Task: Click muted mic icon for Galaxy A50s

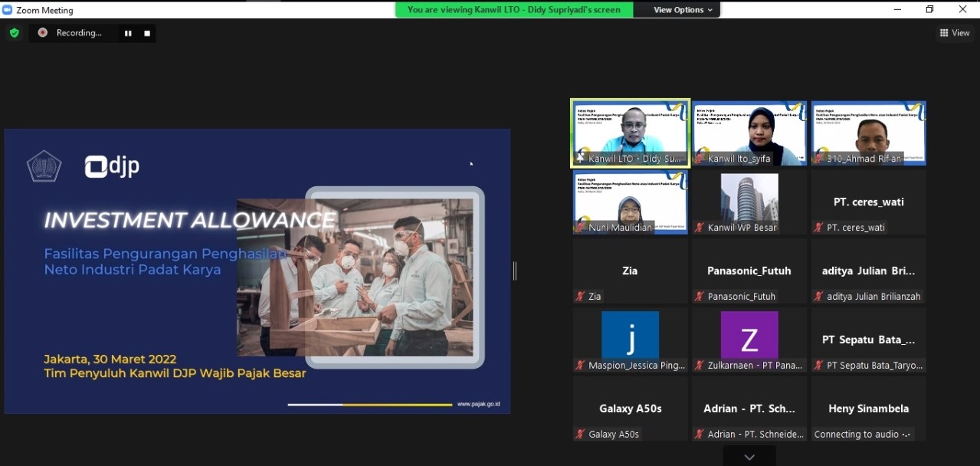Action: click(x=580, y=435)
